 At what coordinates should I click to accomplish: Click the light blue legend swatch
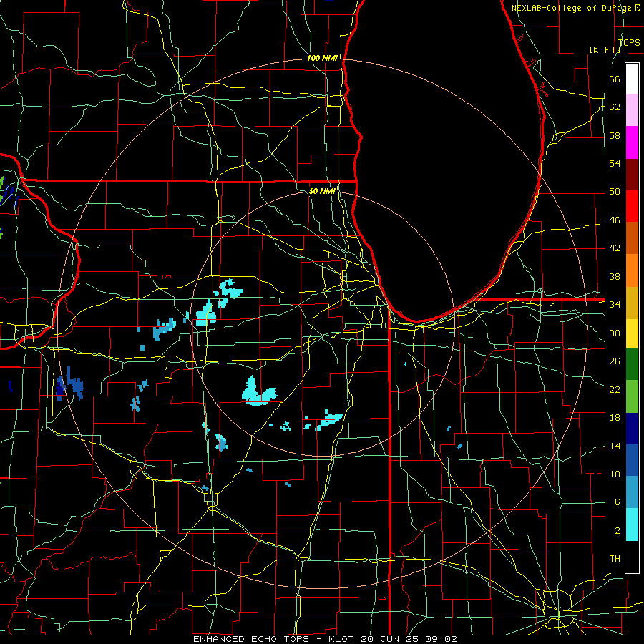[632, 492]
